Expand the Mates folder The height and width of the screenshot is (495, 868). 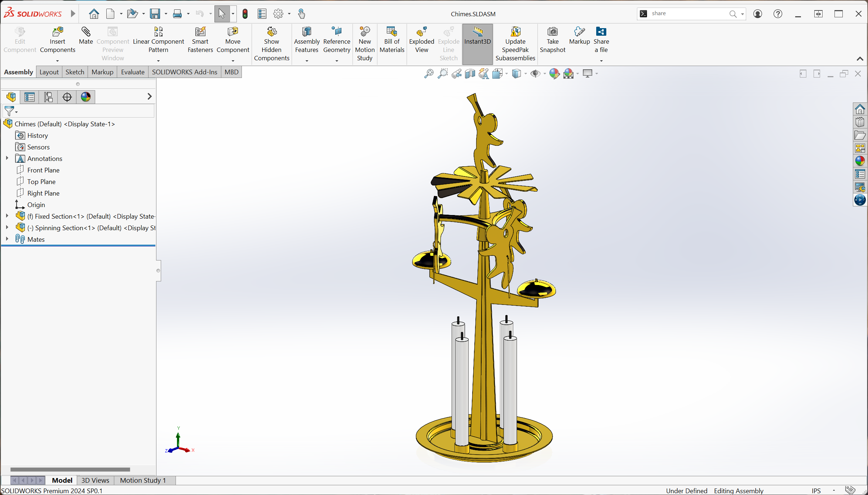tap(7, 239)
